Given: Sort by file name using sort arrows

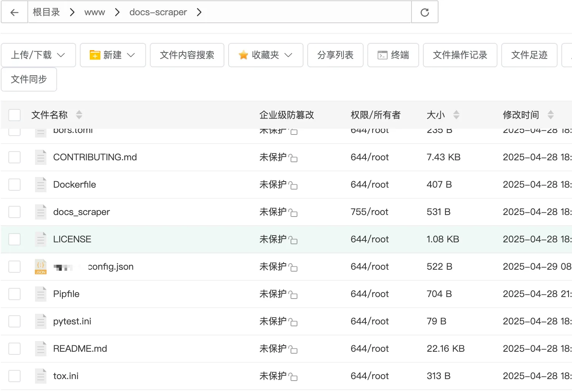Looking at the screenshot, I should (x=79, y=115).
